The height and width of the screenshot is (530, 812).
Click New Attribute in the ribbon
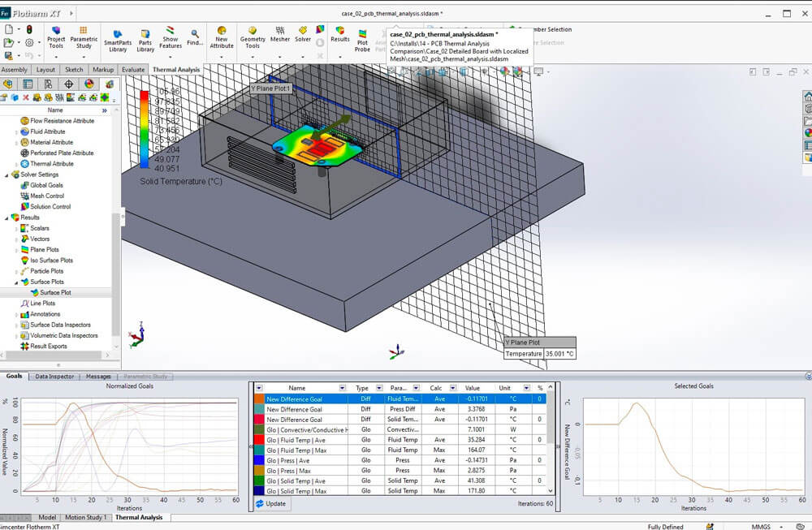pyautogui.click(x=222, y=37)
